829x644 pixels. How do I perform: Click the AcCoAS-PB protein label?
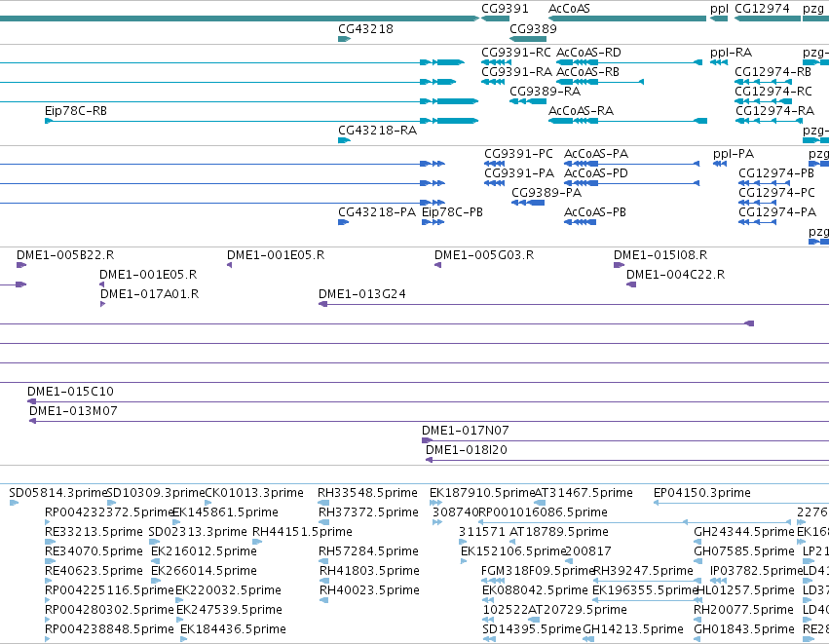point(595,212)
